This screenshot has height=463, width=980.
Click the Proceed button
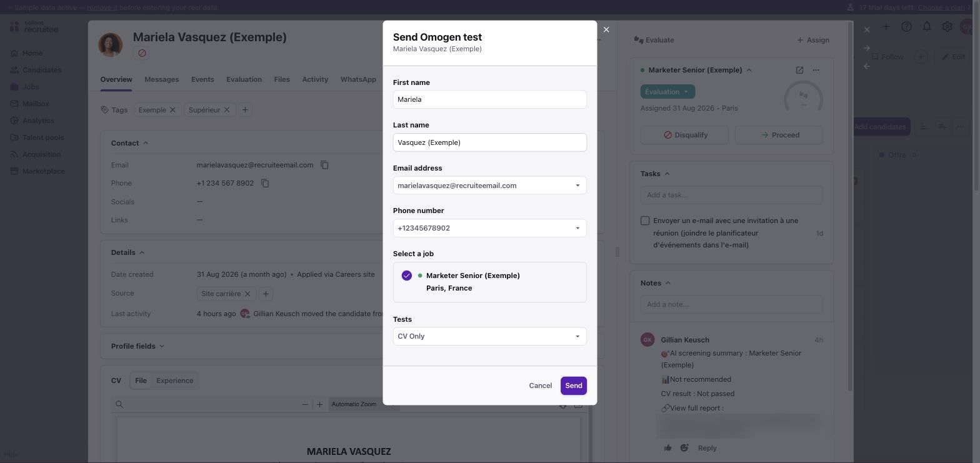779,135
